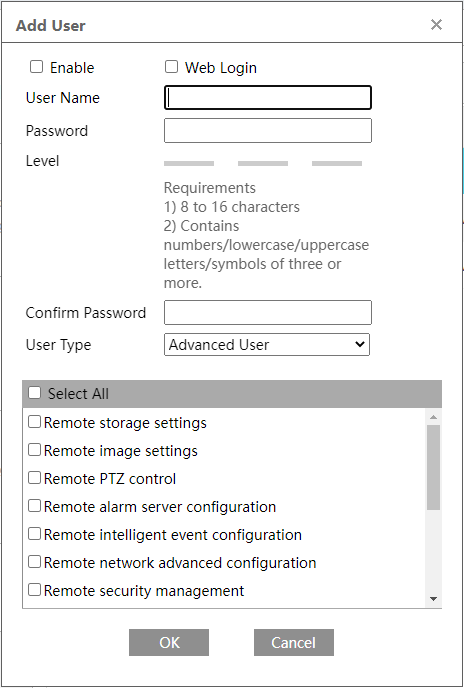The width and height of the screenshot is (464, 688).
Task: Confirm with the OK button
Action: click(x=169, y=642)
